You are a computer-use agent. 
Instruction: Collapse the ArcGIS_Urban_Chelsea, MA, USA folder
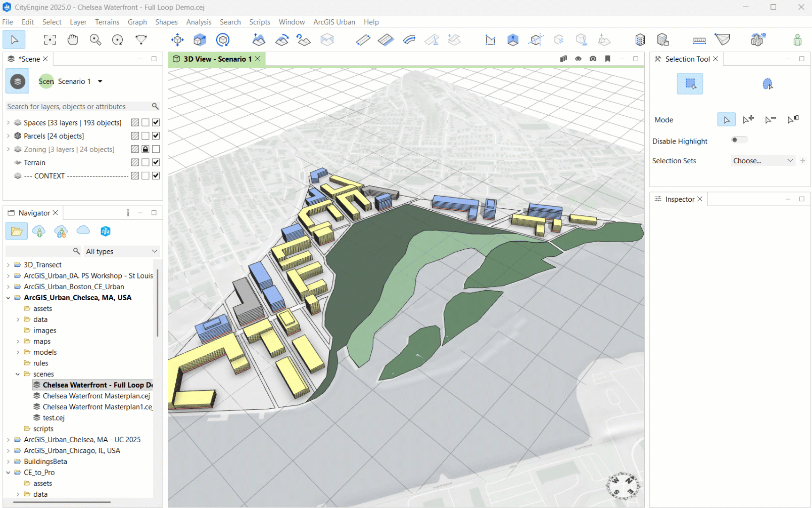point(8,298)
